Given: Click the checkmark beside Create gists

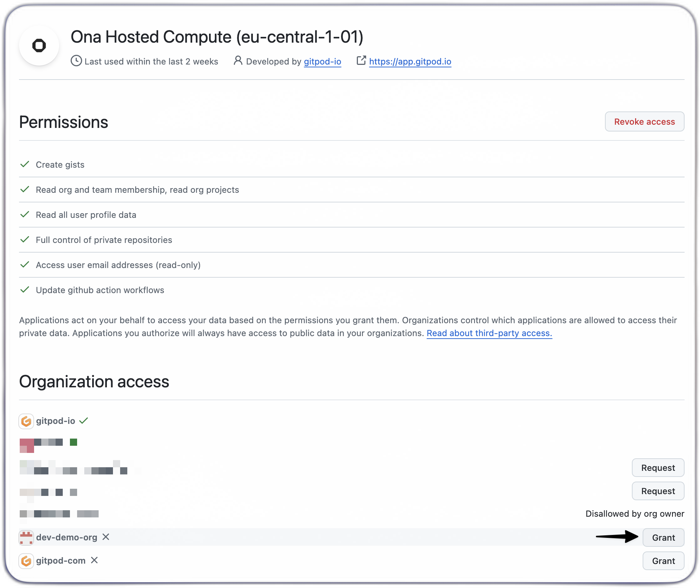Looking at the screenshot, I should 25,164.
